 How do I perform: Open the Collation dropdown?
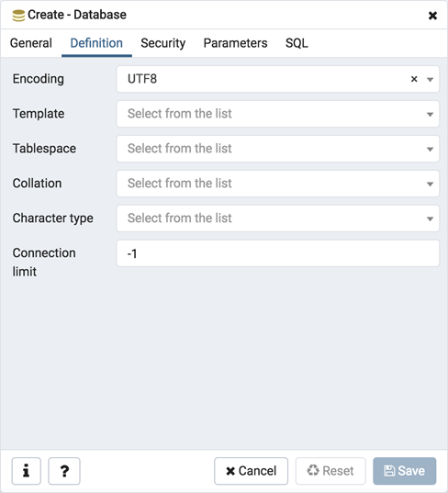277,184
